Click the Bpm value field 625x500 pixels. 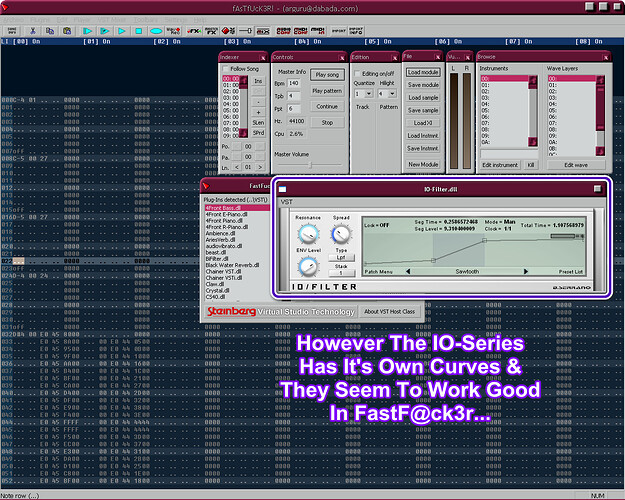pyautogui.click(x=294, y=83)
